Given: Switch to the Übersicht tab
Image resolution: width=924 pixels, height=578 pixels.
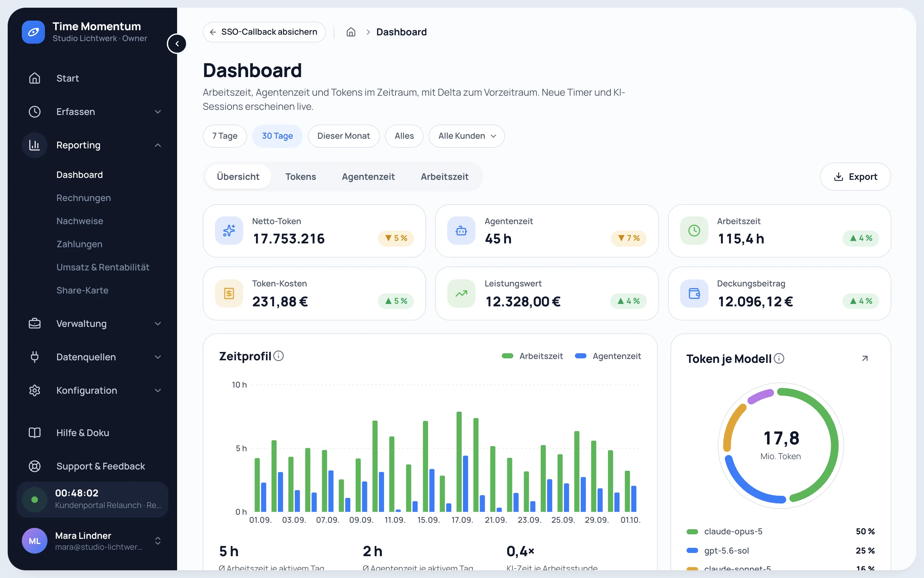Looking at the screenshot, I should pyautogui.click(x=238, y=177).
